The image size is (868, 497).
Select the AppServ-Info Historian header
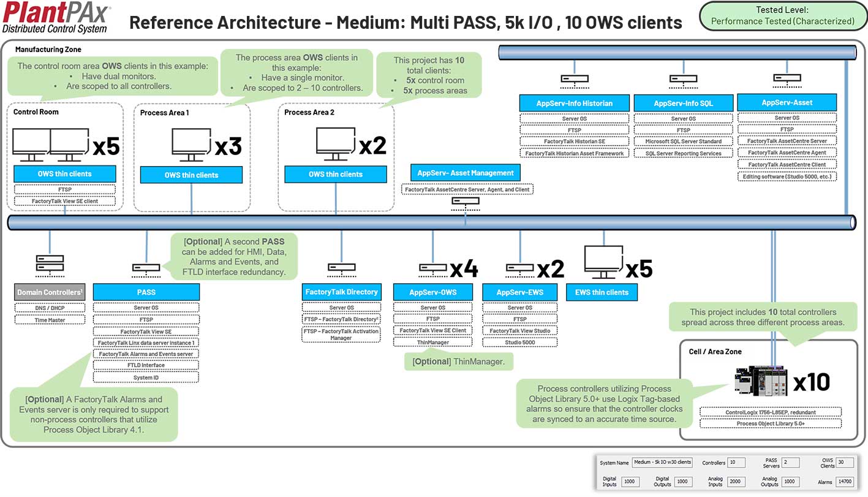(575, 104)
